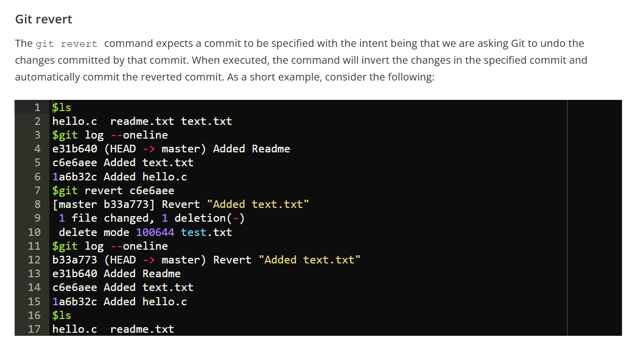Click commit hash e31b640 on line 4

click(74, 149)
